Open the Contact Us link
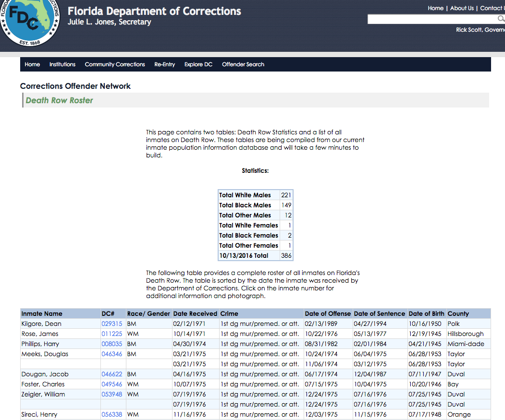 point(493,8)
